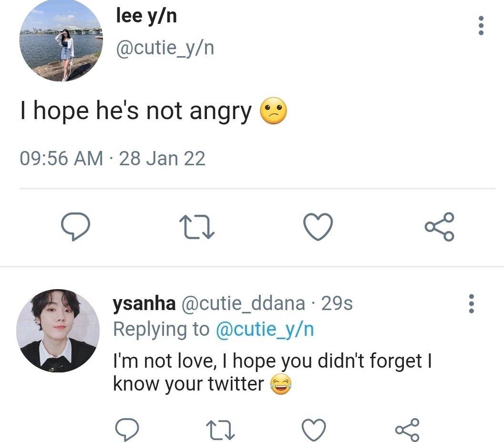This screenshot has width=504, height=442.
Task: Tap the @cutie_y/n mention link in reply
Action: pyautogui.click(x=265, y=329)
